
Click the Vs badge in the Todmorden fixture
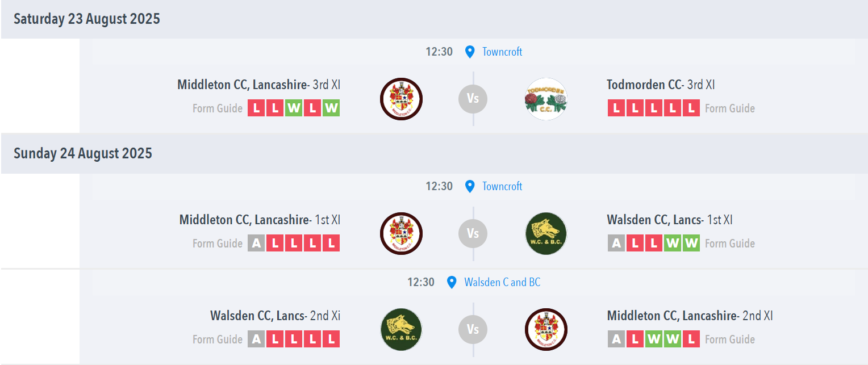[473, 99]
